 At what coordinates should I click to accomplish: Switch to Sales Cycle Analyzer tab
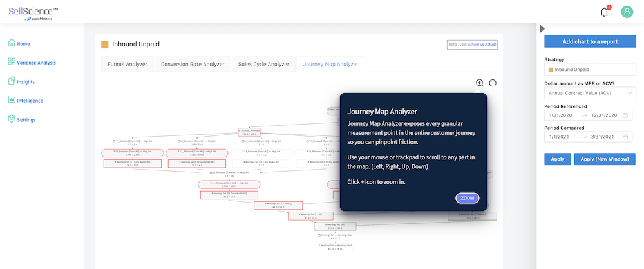263,64
